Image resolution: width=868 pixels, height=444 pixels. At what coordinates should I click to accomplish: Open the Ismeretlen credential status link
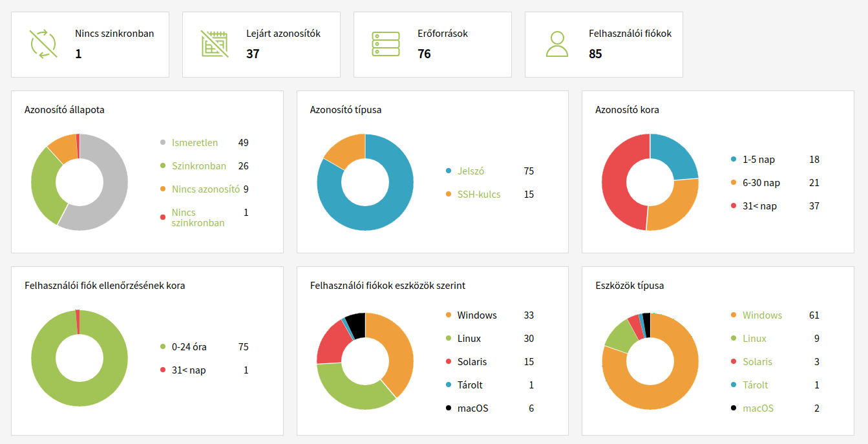[195, 143]
